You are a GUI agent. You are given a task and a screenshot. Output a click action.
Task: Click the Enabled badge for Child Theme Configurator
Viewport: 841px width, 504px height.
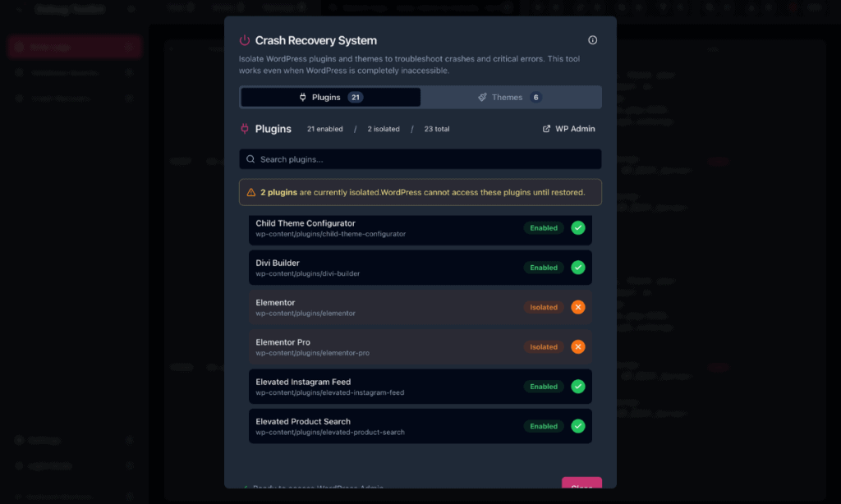click(544, 228)
